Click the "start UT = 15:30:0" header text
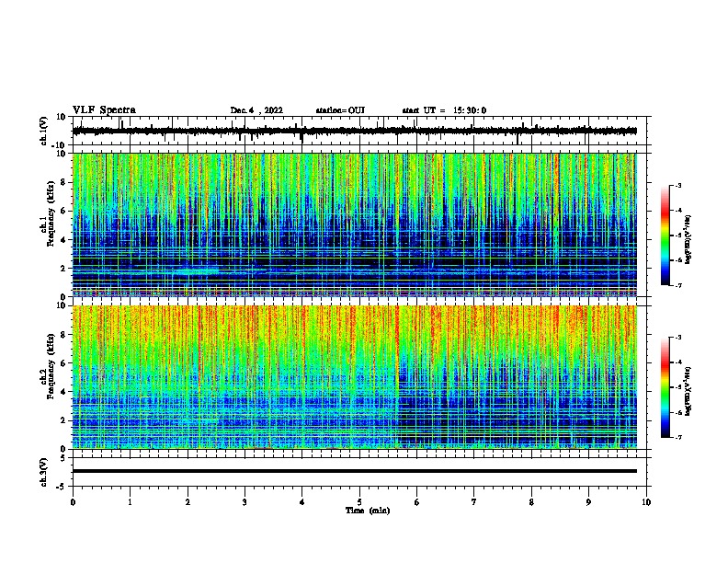Image resolution: width=728 pixels, height=563 pixels. click(444, 110)
